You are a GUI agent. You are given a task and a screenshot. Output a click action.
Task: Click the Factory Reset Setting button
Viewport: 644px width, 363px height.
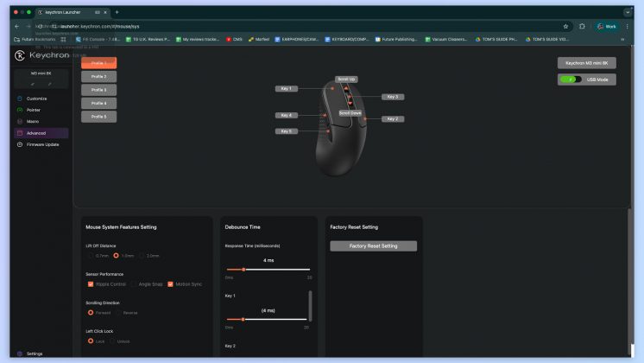point(373,246)
